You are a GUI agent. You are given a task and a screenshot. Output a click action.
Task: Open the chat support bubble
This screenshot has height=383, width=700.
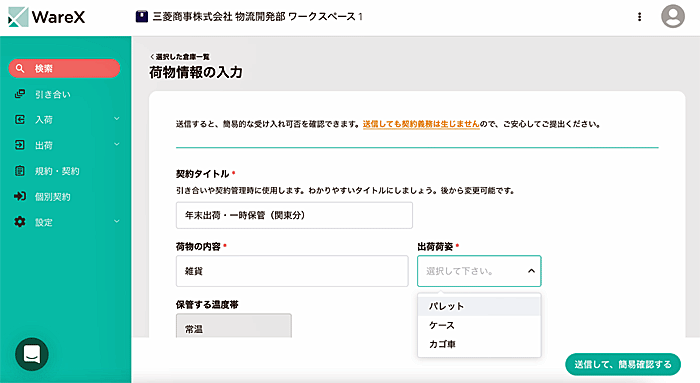[x=32, y=354]
